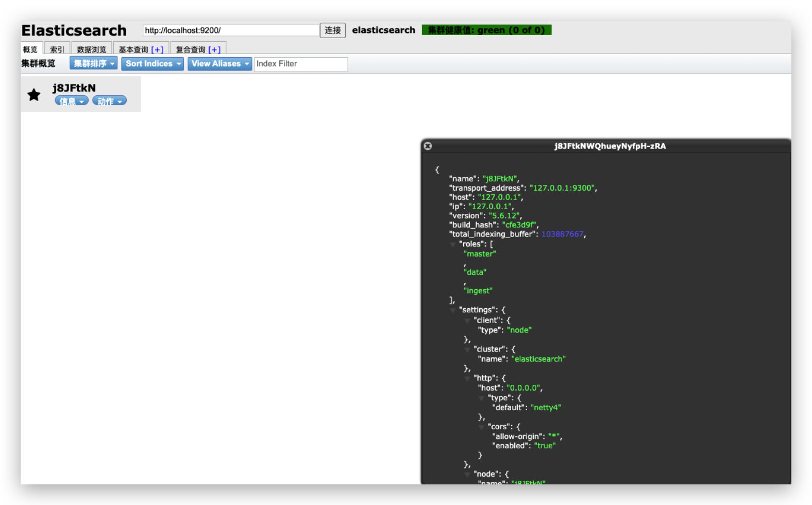
Task: Open the 概览 tab
Action: (x=30, y=49)
